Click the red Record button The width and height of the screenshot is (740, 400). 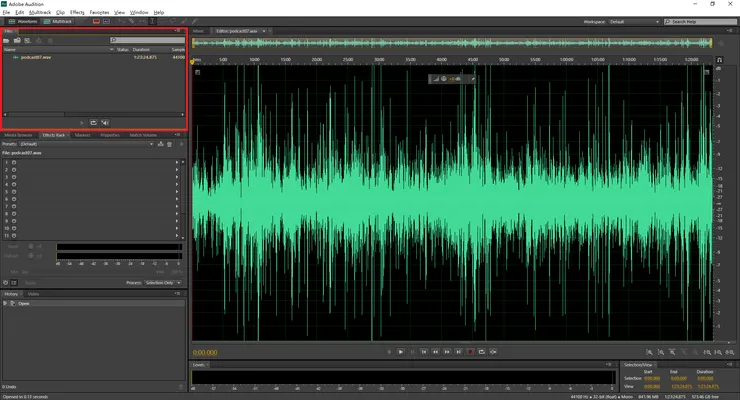click(x=470, y=352)
